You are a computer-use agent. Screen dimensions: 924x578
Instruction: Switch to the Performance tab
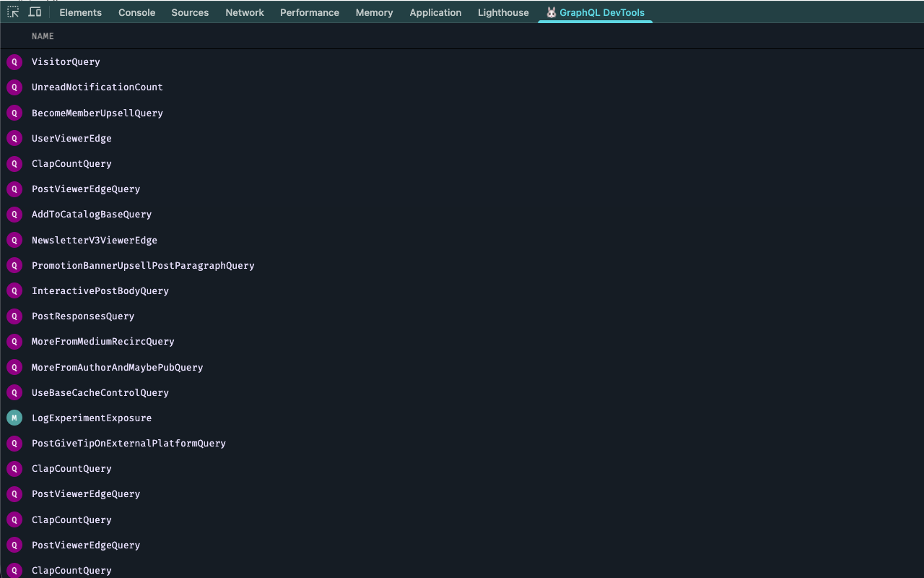(310, 12)
